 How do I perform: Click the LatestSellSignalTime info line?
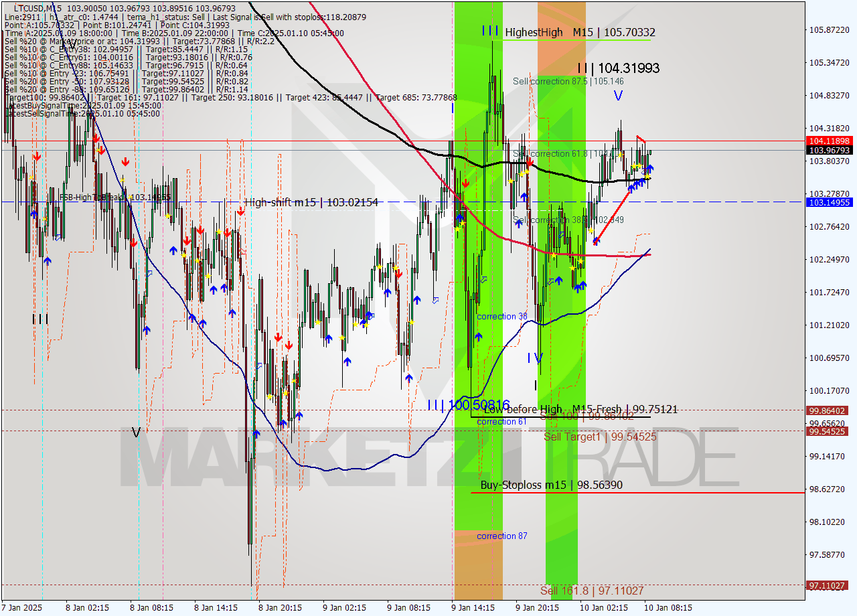point(83,114)
